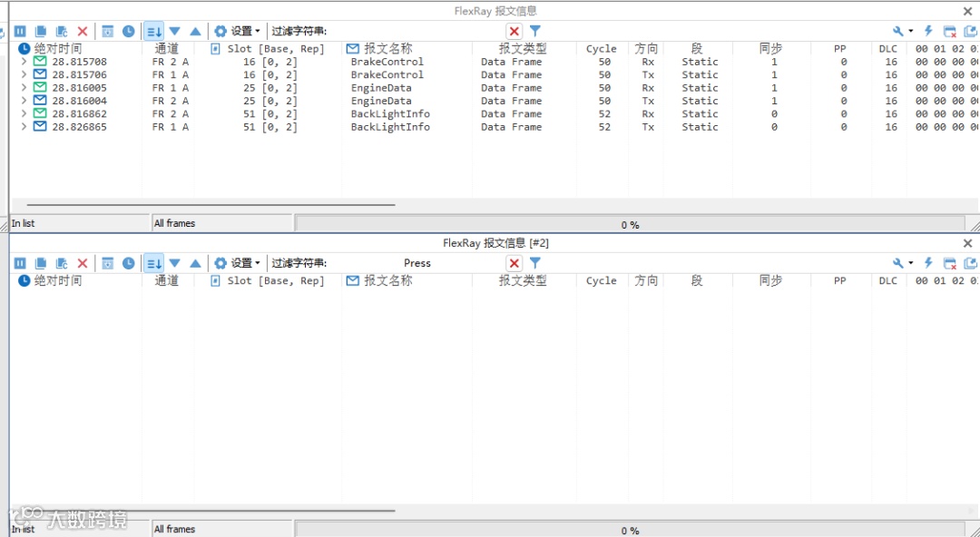Click the copy-as-CSV icon in #2 toolbar
The height and width of the screenshot is (537, 980).
[62, 263]
